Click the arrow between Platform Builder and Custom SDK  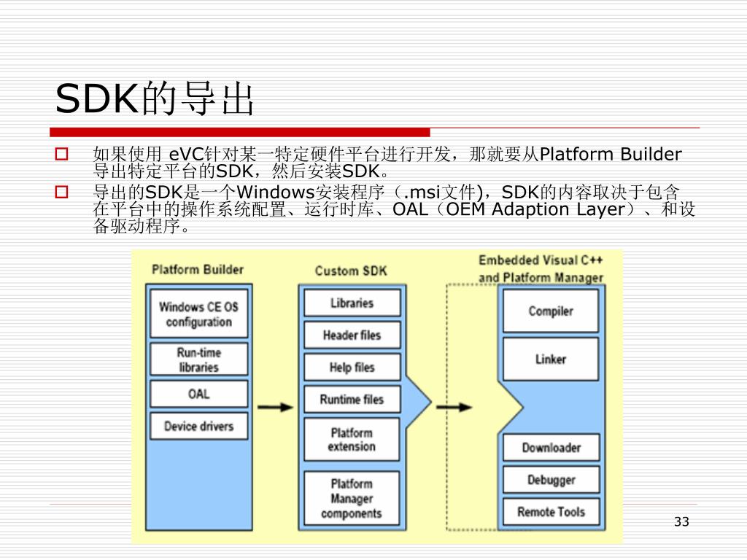275,407
